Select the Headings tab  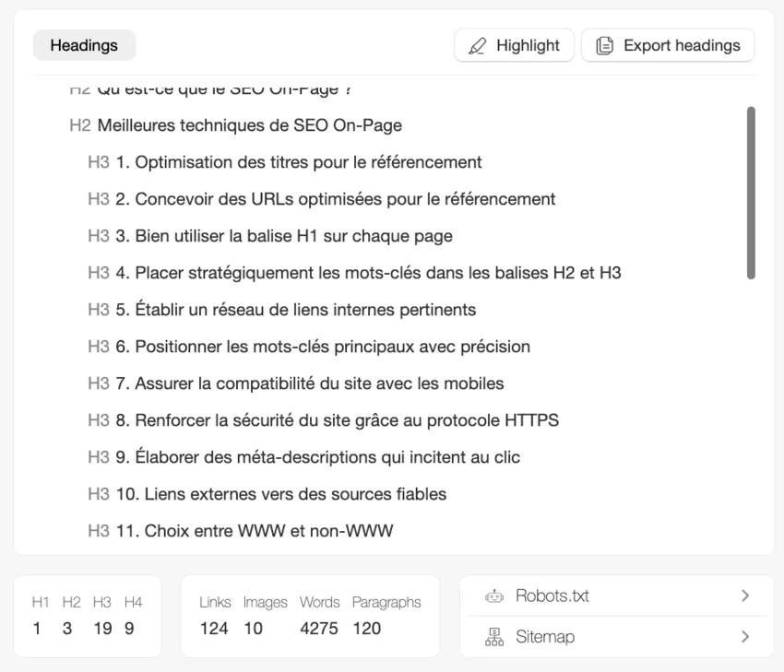pos(83,46)
